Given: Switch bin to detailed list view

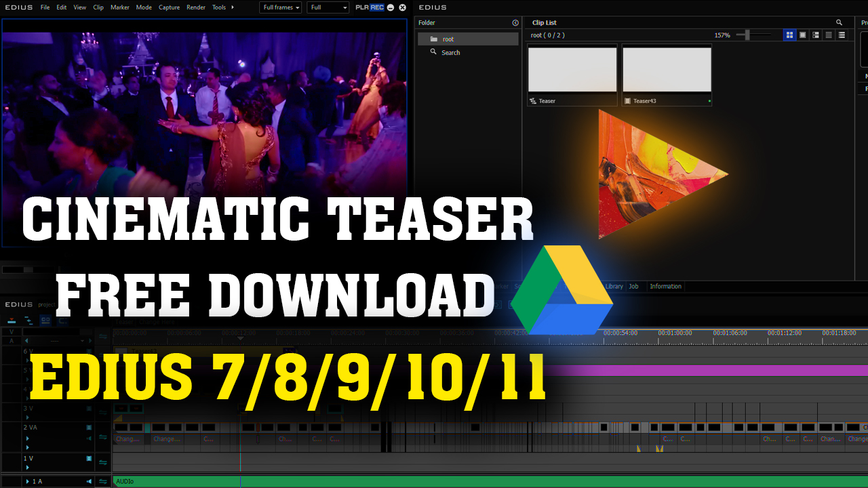Looking at the screenshot, I should [x=842, y=35].
